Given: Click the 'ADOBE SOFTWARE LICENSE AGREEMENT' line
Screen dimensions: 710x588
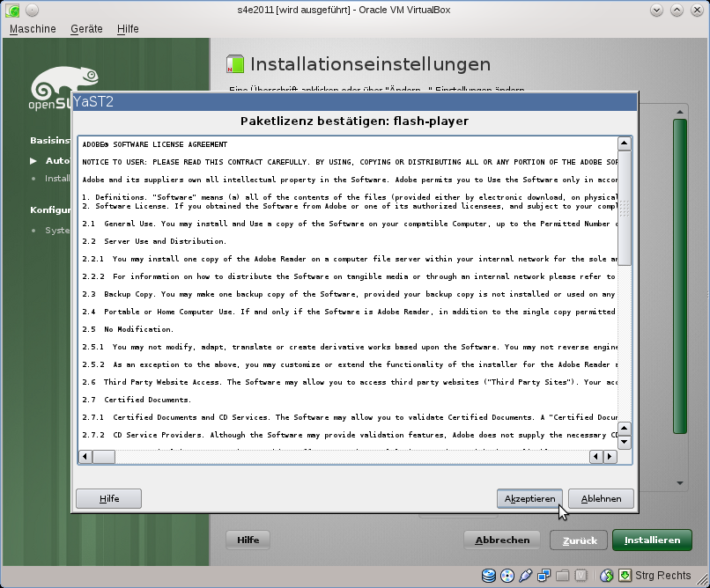Looking at the screenshot, I should (155, 144).
